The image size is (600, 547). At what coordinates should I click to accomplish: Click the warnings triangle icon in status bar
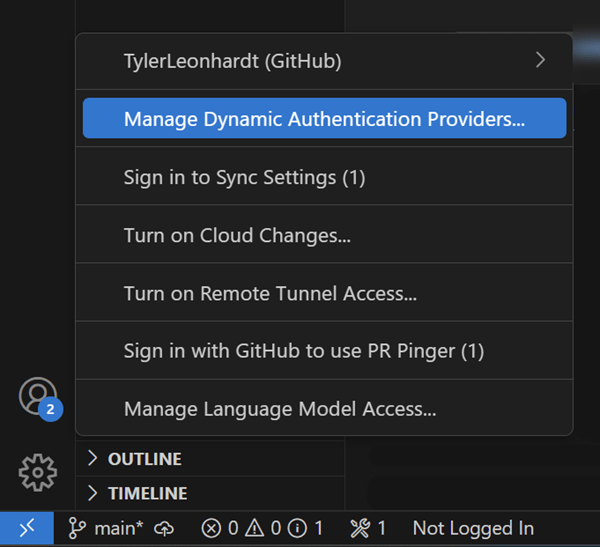click(256, 528)
